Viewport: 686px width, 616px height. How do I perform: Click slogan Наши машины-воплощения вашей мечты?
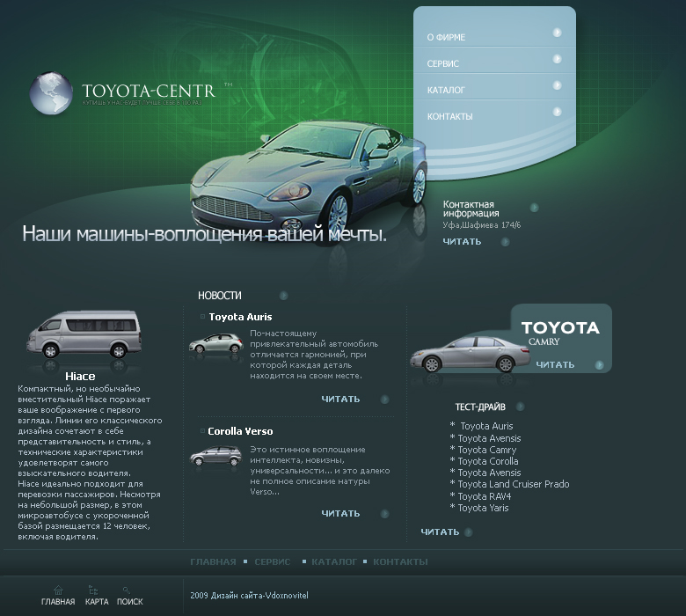click(x=205, y=234)
